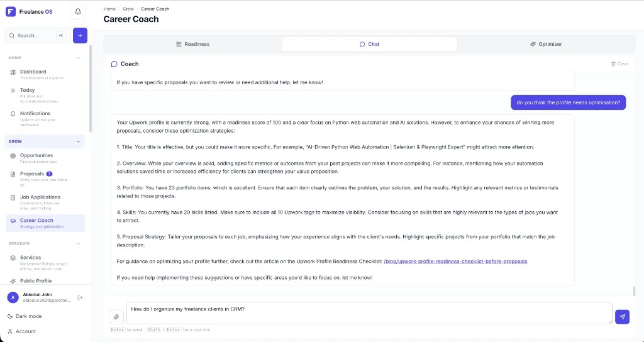This screenshot has width=644, height=342.
Task: Click the Opportunities target icon
Action: pyautogui.click(x=13, y=156)
